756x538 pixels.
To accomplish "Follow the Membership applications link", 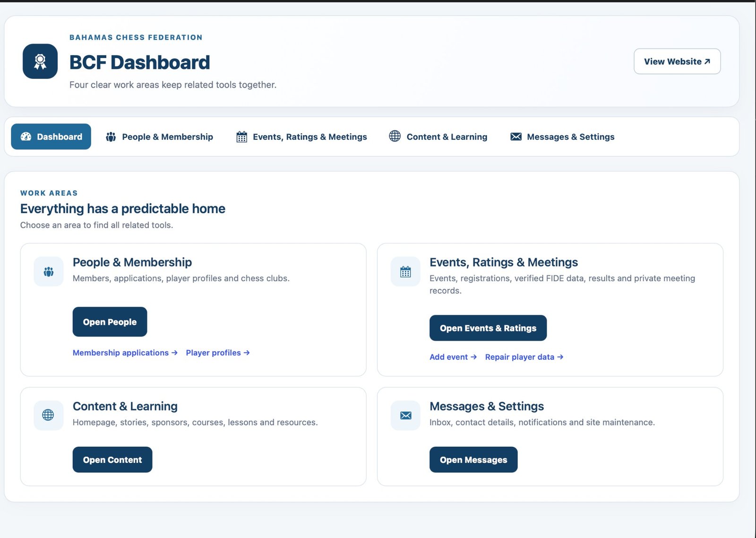I will point(125,353).
